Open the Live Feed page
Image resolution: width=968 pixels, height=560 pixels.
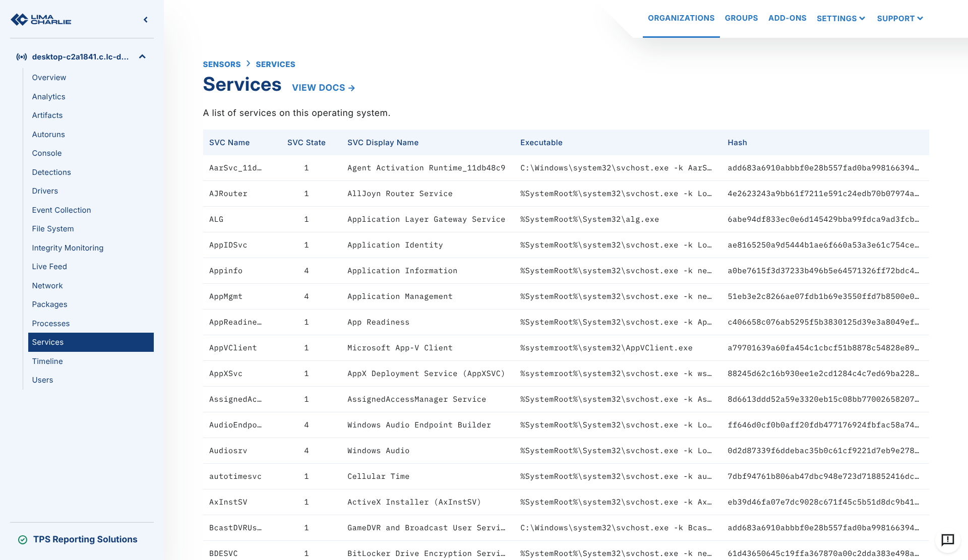pos(49,267)
